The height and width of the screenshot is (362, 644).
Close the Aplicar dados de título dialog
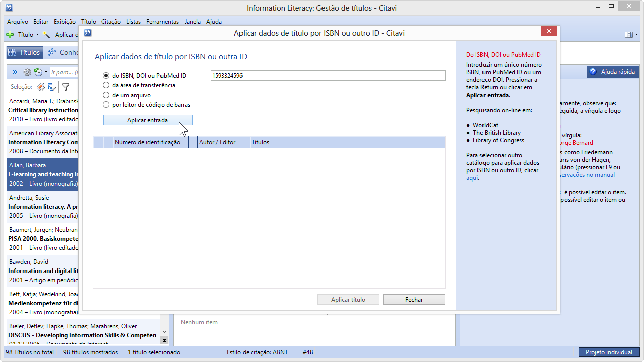coord(548,31)
